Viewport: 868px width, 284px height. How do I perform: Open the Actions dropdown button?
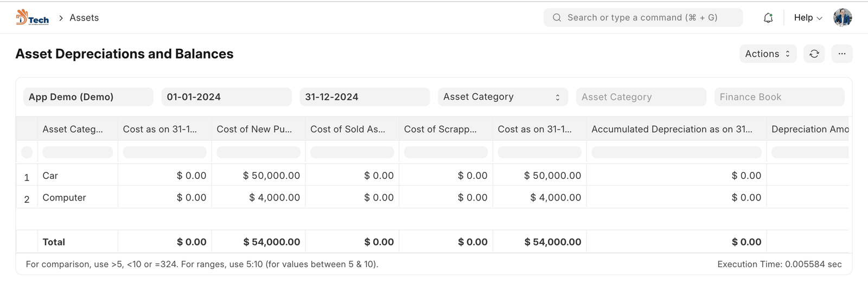pos(767,54)
